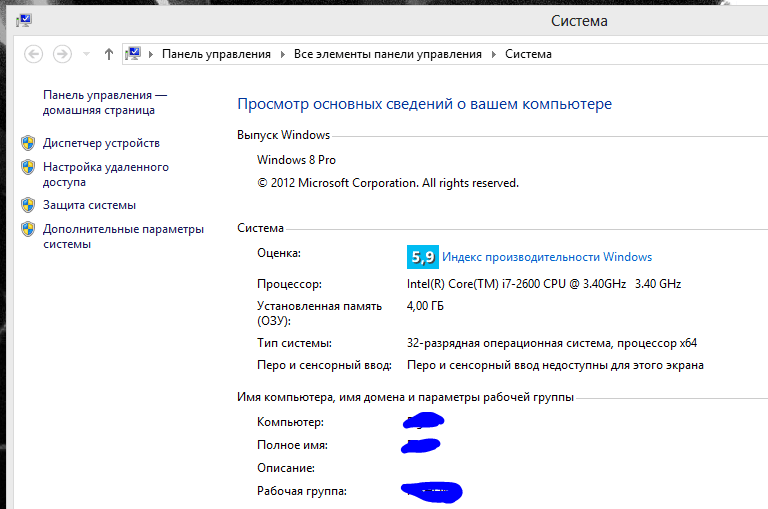The image size is (768, 509).
Task: Click shield icon beside Диспетчер устройств
Action: 28,143
